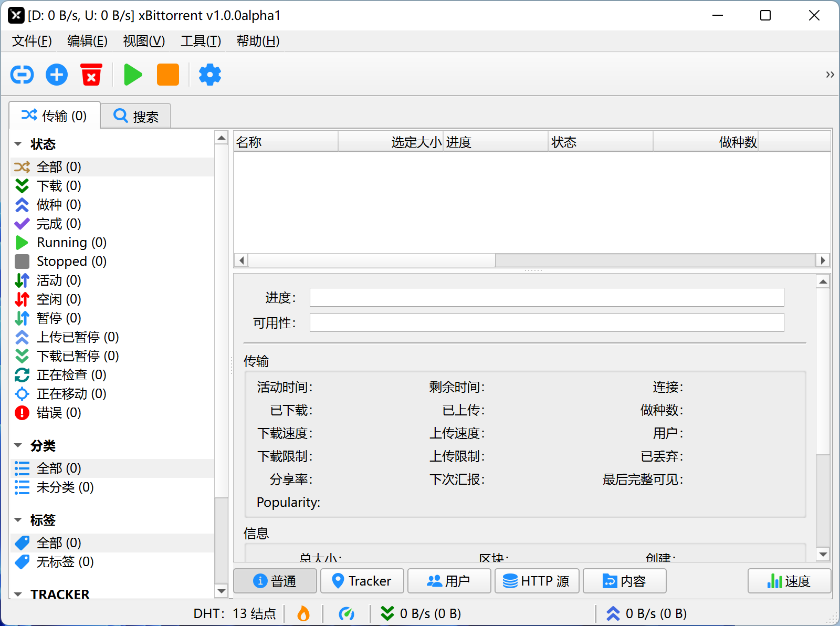This screenshot has width=840, height=626.
Task: Sort by the 名称 column header
Action: click(286, 142)
